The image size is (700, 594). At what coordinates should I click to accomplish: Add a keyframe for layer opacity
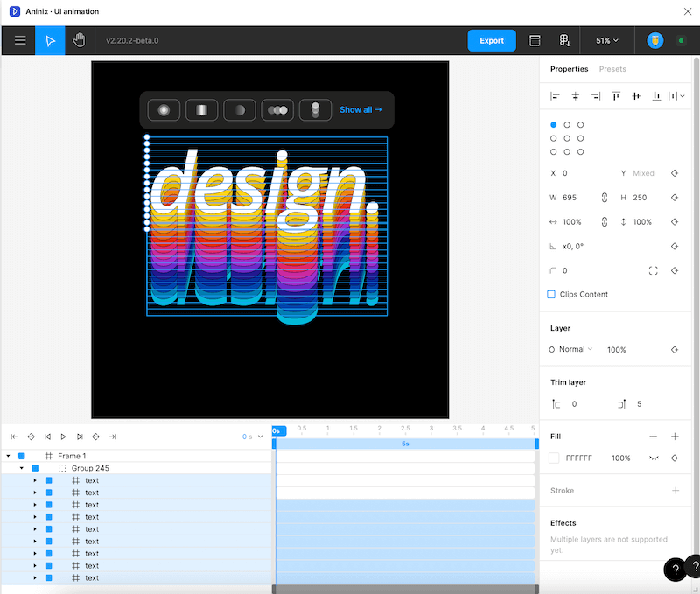[675, 349]
